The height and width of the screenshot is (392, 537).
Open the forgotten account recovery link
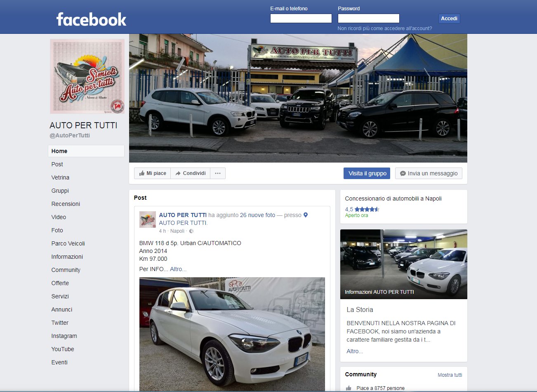point(385,28)
